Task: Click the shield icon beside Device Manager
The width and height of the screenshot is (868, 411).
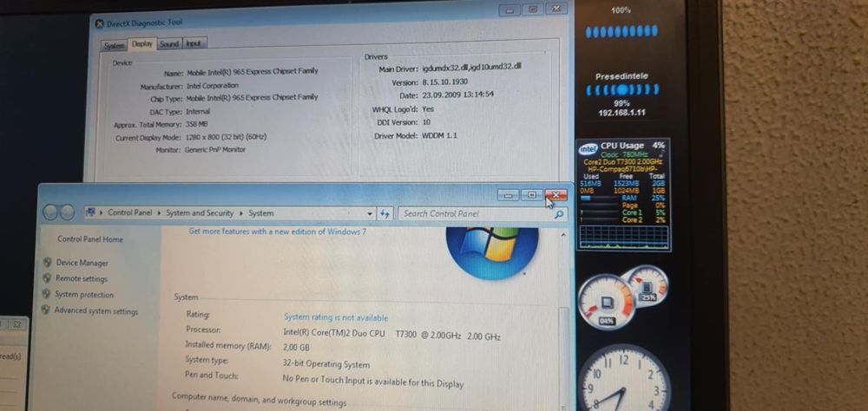Action: (x=48, y=263)
